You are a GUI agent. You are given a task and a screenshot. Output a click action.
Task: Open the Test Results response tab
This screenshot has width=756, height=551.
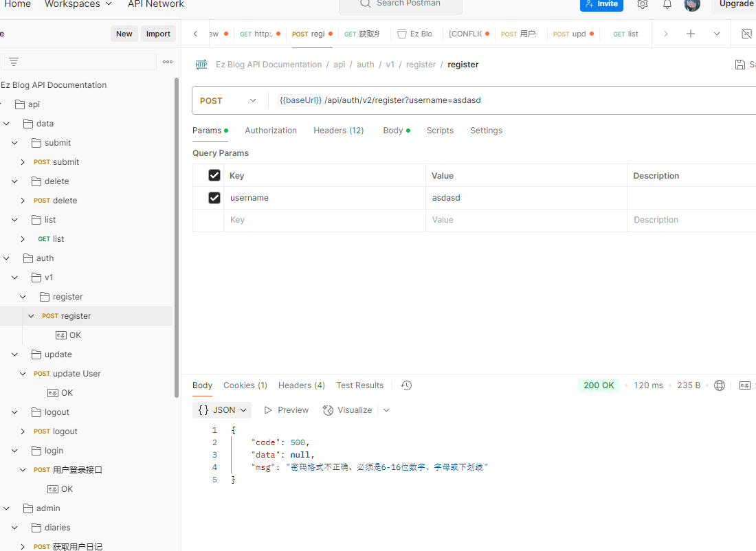click(359, 385)
